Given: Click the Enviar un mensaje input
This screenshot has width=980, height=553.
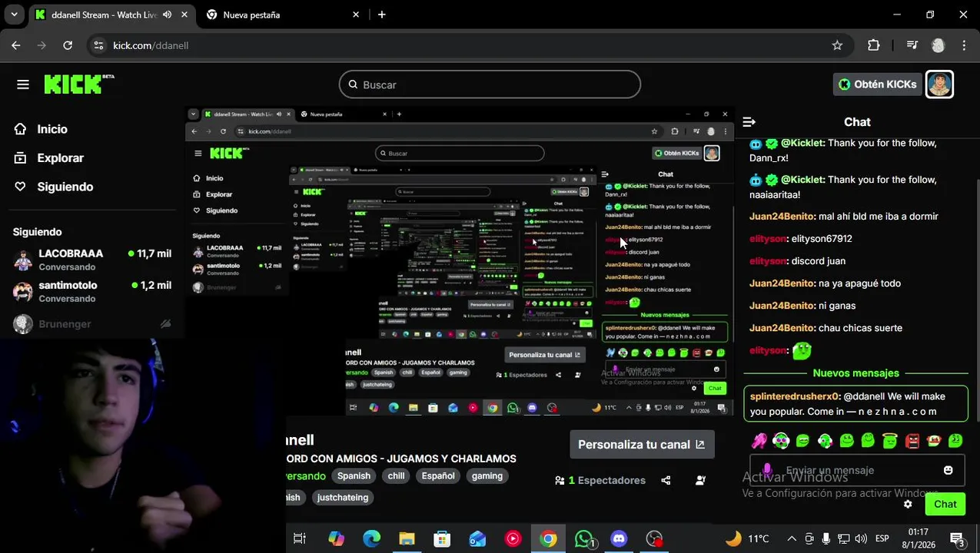Looking at the screenshot, I should coord(857,470).
